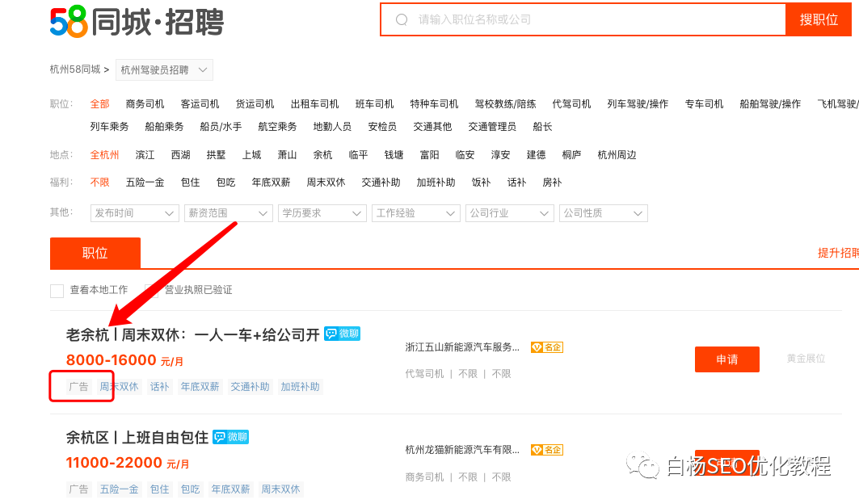
Task: Open the 公司行业 dropdown
Action: click(509, 213)
